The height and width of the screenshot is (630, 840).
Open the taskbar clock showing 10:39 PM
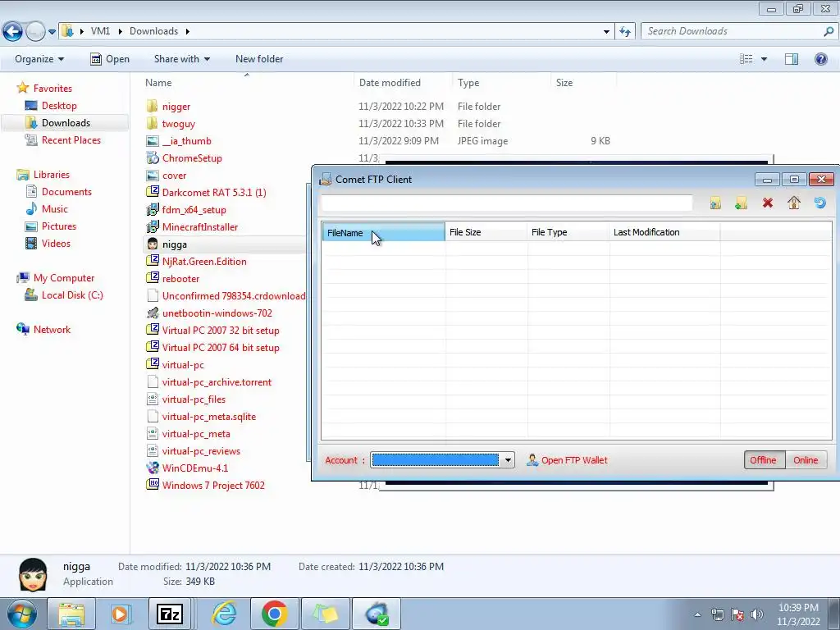798,614
